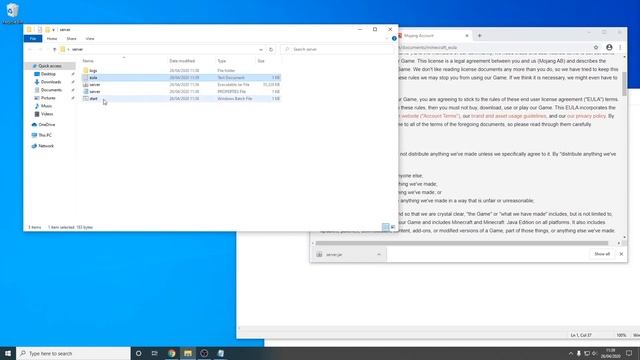Screen dimensions: 640x360
Task: Select the eula text document
Action: (x=181, y=78)
